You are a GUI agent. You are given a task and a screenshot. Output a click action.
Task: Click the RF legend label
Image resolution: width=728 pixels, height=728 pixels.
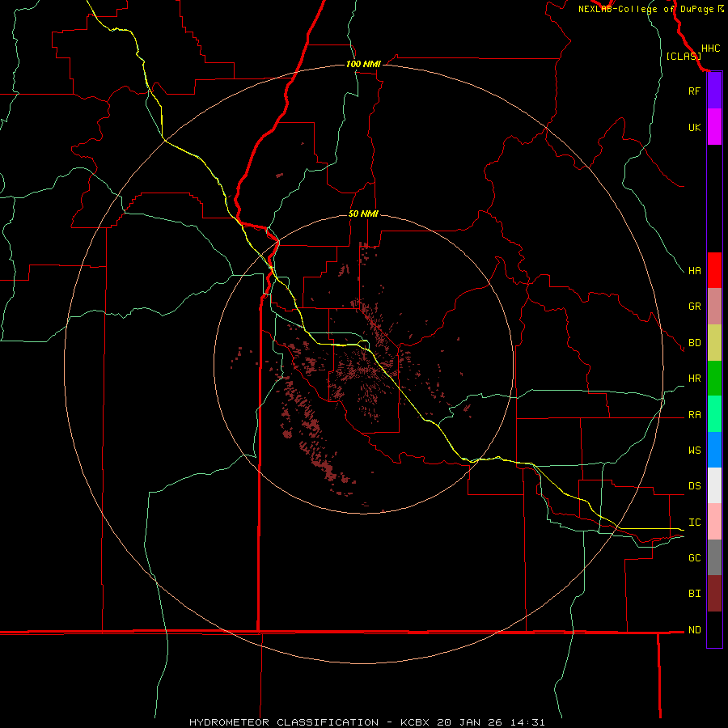click(x=694, y=91)
